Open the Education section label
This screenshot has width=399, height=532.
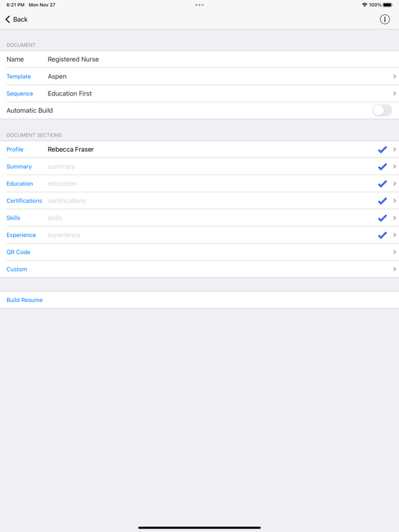(19, 184)
